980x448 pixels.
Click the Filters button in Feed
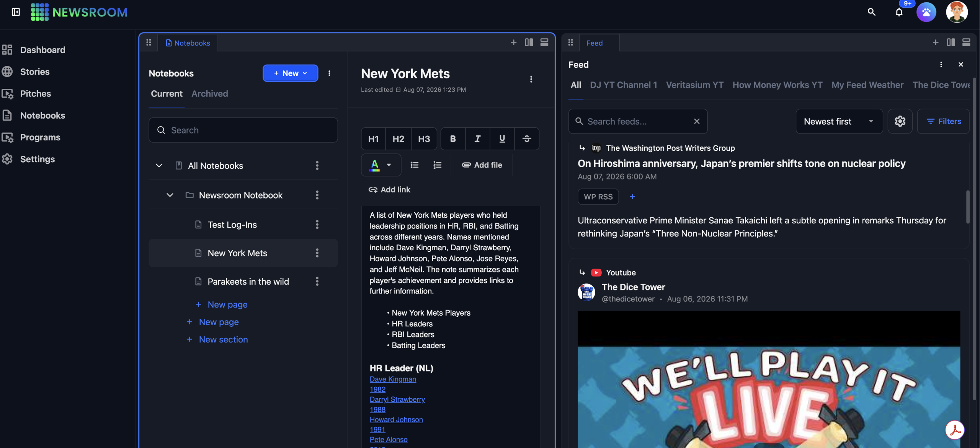(x=943, y=121)
